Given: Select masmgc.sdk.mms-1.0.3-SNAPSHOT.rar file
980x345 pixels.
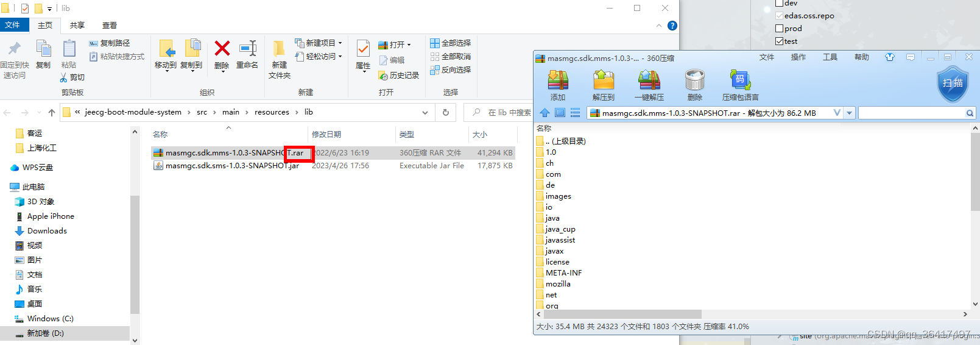Looking at the screenshot, I should pos(333,153).
